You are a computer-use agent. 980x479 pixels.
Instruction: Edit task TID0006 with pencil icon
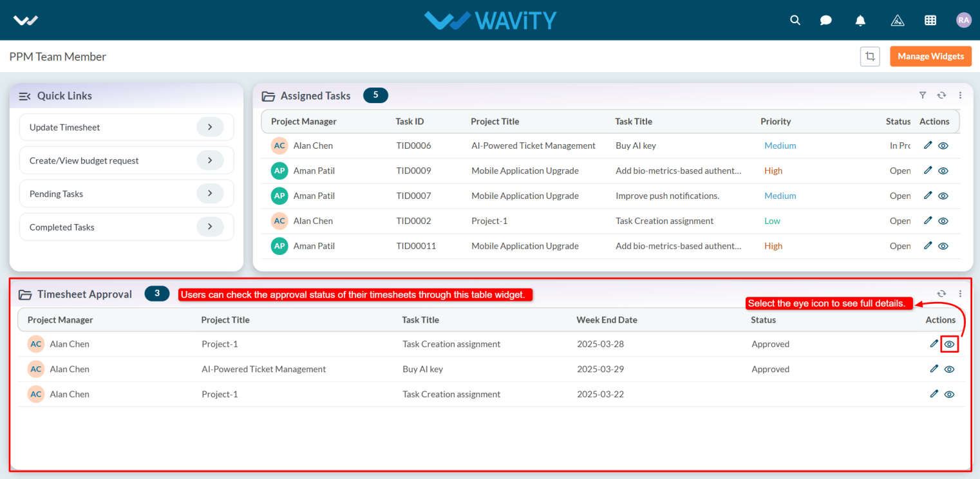point(928,146)
